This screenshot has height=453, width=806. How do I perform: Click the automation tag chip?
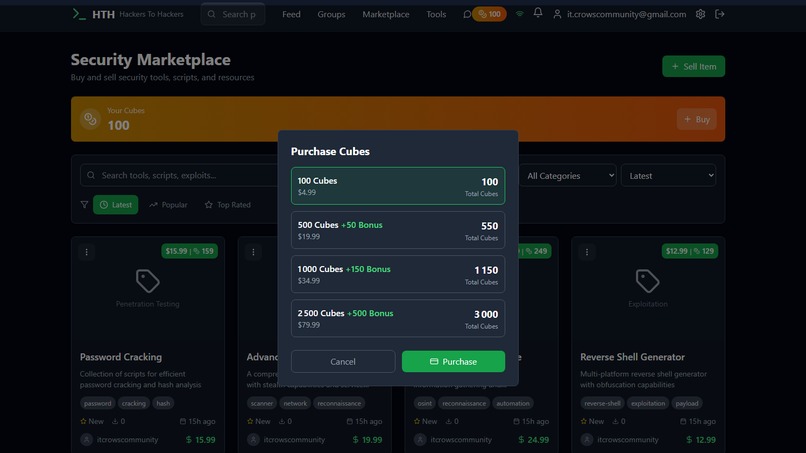click(x=512, y=403)
